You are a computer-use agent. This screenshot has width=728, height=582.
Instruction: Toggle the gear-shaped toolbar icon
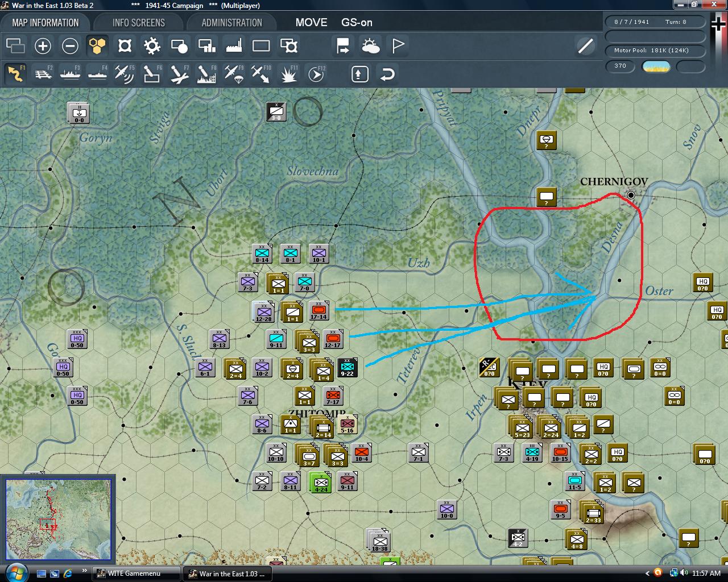[152, 46]
